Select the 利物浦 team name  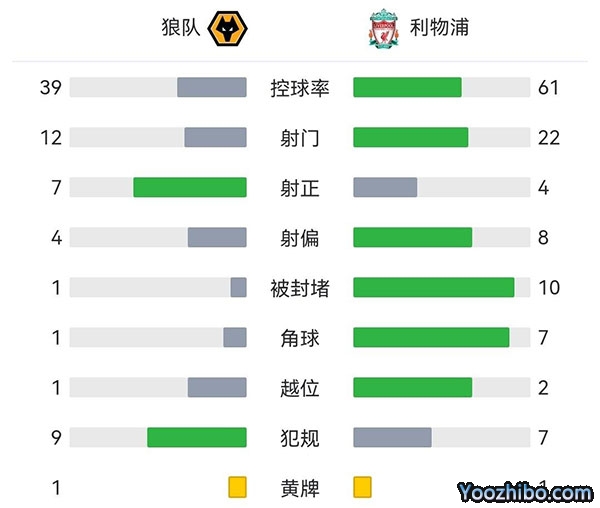(439, 27)
